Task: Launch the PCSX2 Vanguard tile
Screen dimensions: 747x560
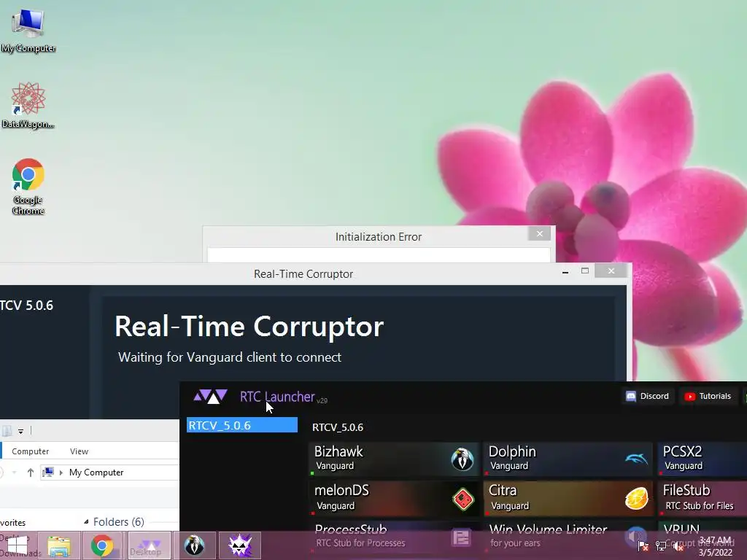Action: 703,459
